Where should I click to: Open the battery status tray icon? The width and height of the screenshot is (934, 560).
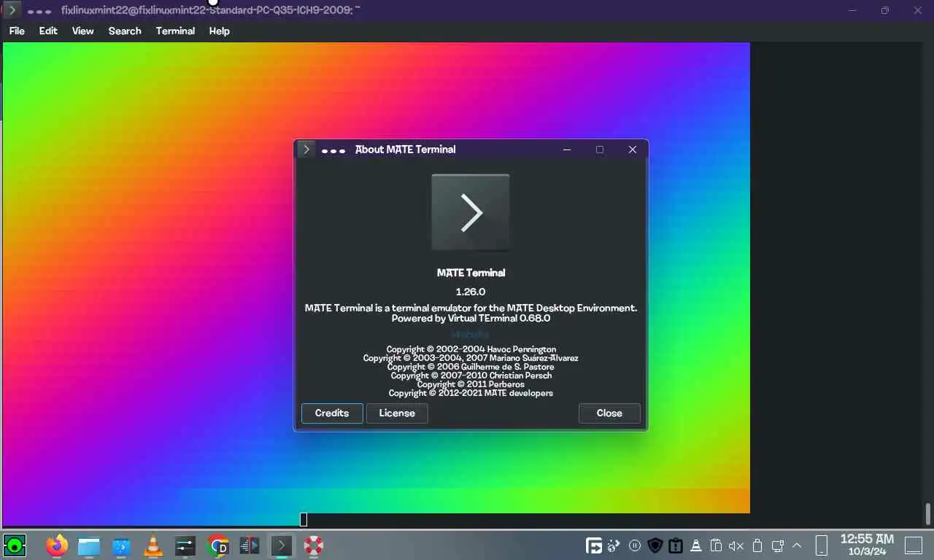(x=757, y=545)
